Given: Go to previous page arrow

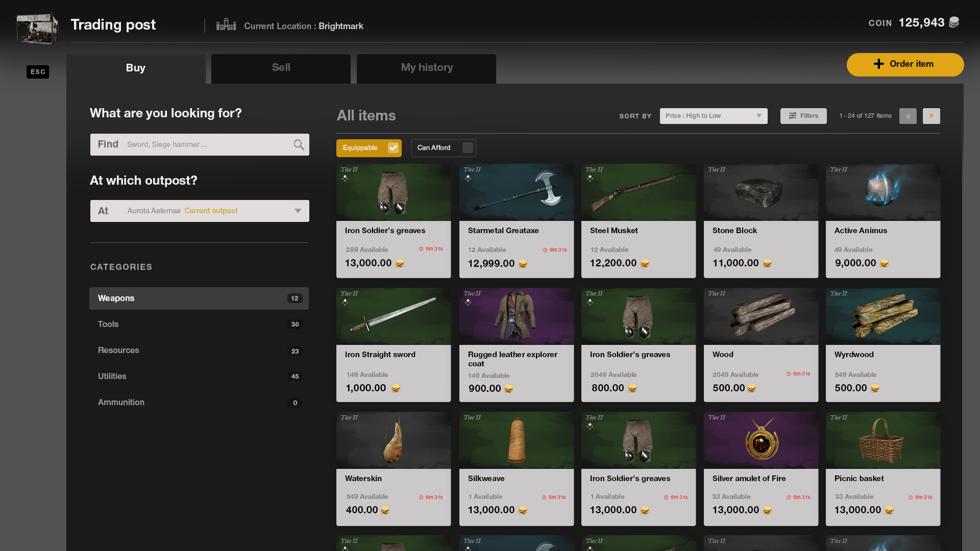Looking at the screenshot, I should pos(908,116).
